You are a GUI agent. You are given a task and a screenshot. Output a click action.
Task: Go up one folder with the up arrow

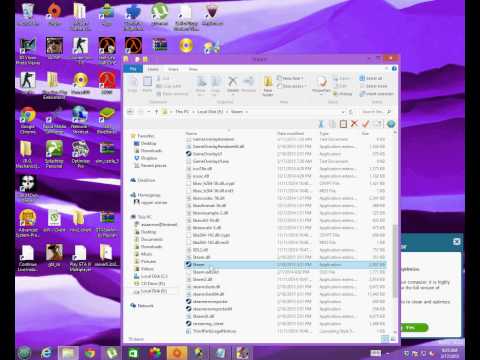(x=156, y=112)
